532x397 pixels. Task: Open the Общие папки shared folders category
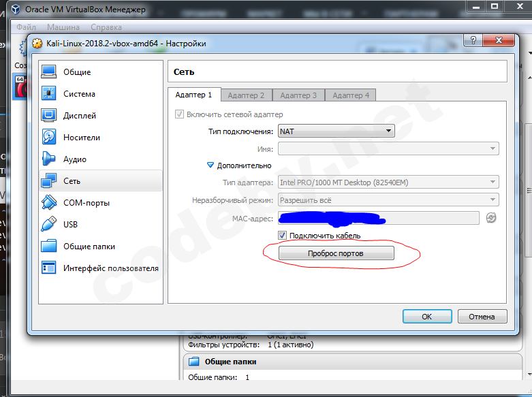tap(100, 247)
